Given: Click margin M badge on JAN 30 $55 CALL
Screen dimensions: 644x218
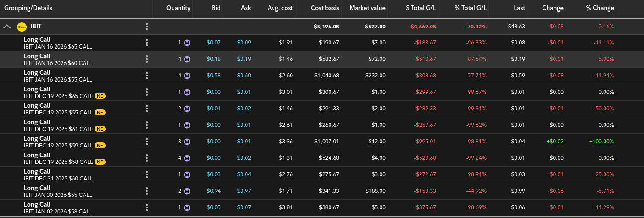Looking at the screenshot, I should (187, 191).
